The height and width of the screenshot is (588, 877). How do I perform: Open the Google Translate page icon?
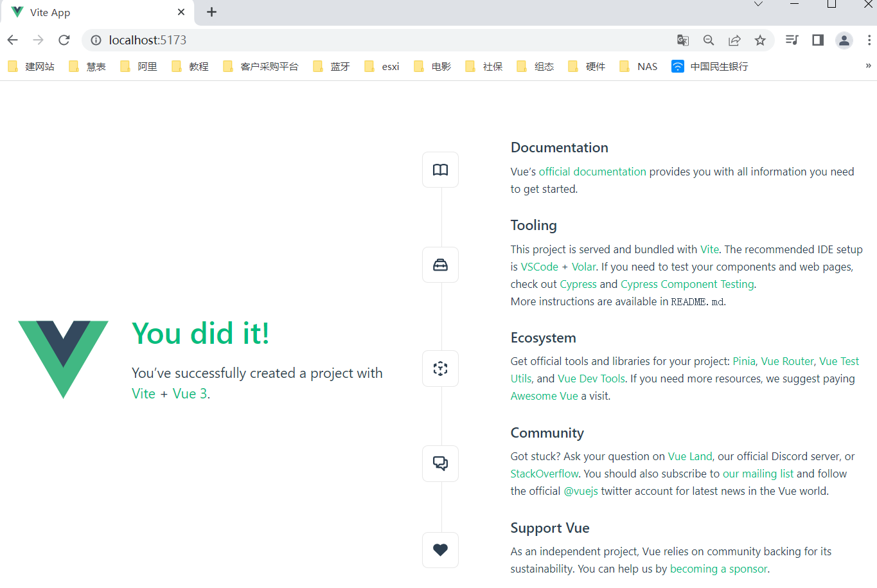coord(683,40)
